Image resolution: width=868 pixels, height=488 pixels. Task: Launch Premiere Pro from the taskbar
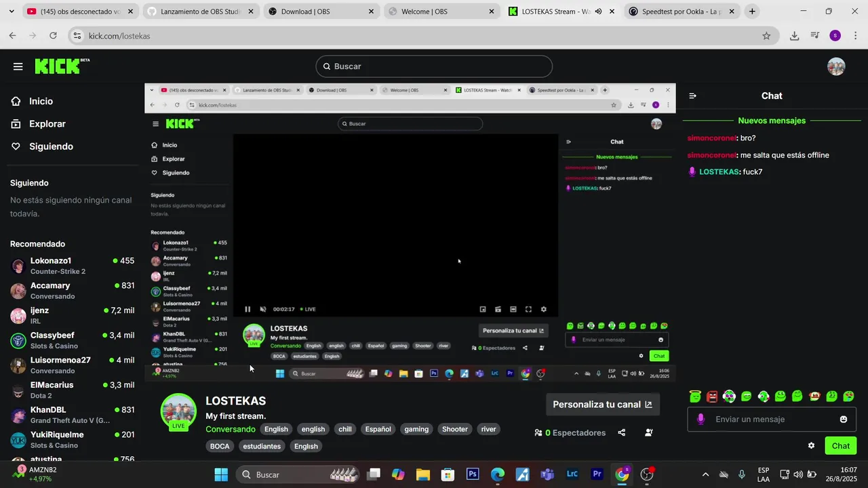(597, 474)
